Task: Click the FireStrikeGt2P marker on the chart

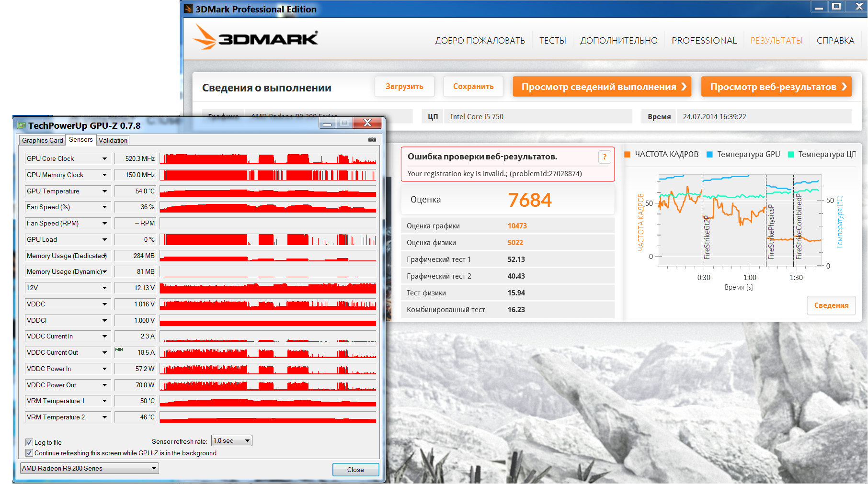Action: [707, 237]
